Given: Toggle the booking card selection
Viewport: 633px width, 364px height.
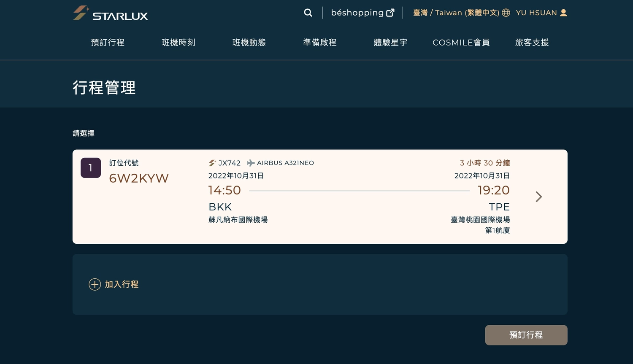Looking at the screenshot, I should tap(320, 197).
